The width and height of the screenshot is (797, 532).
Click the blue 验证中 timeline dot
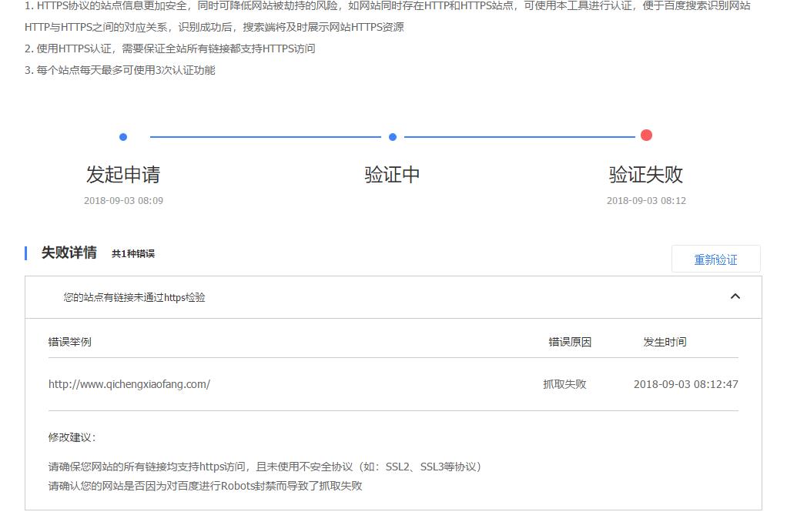point(392,136)
